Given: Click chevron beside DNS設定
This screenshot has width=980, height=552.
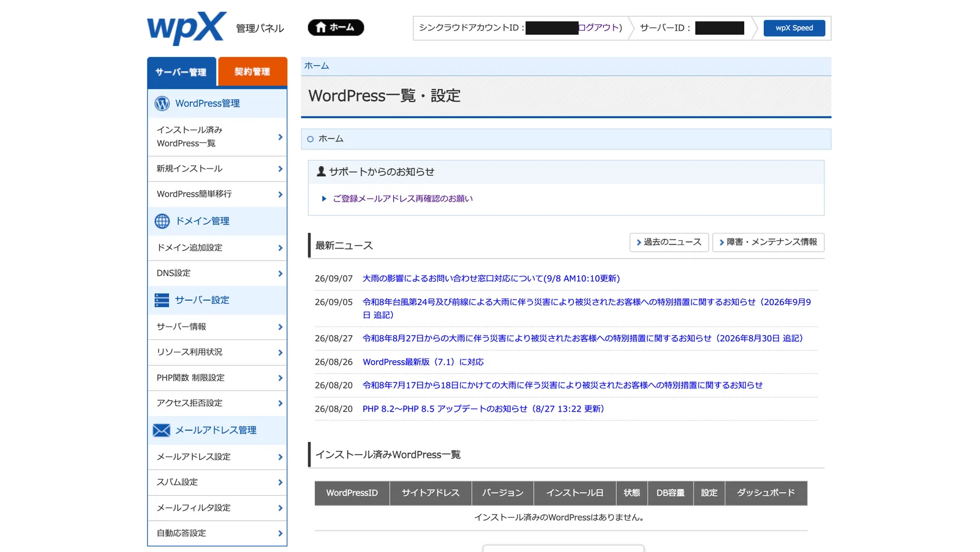Looking at the screenshot, I should click(280, 273).
